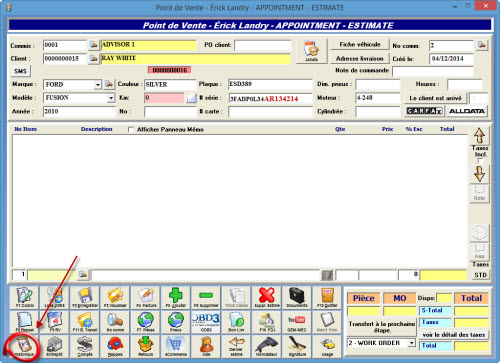Click Transfert à la prochaine étape

click(x=382, y=327)
